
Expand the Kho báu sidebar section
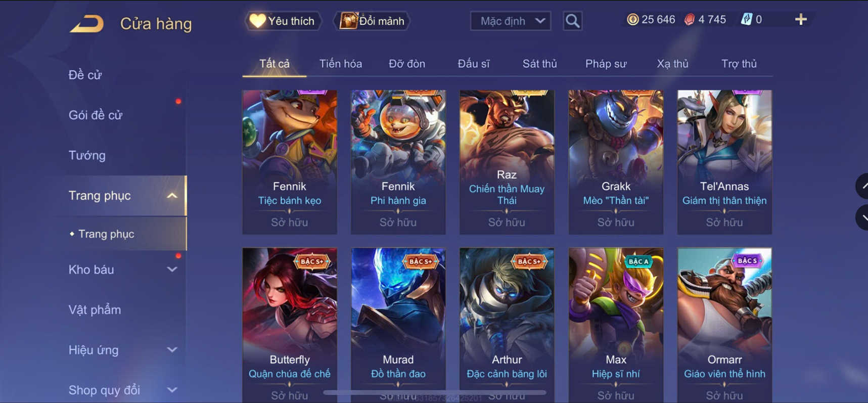coord(172,270)
